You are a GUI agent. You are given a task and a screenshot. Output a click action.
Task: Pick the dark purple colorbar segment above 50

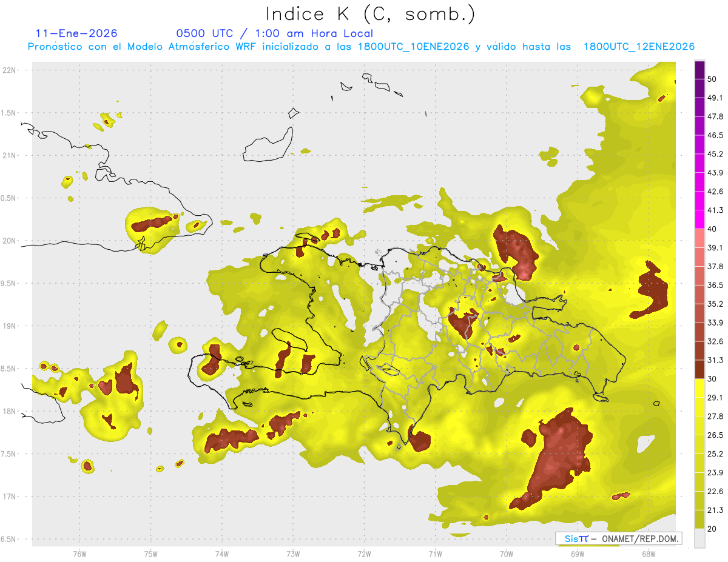click(x=699, y=70)
